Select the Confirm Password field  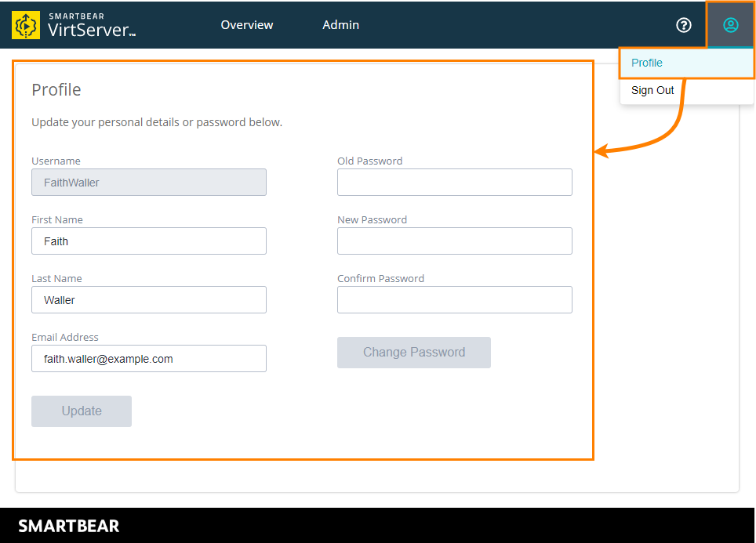click(x=454, y=299)
